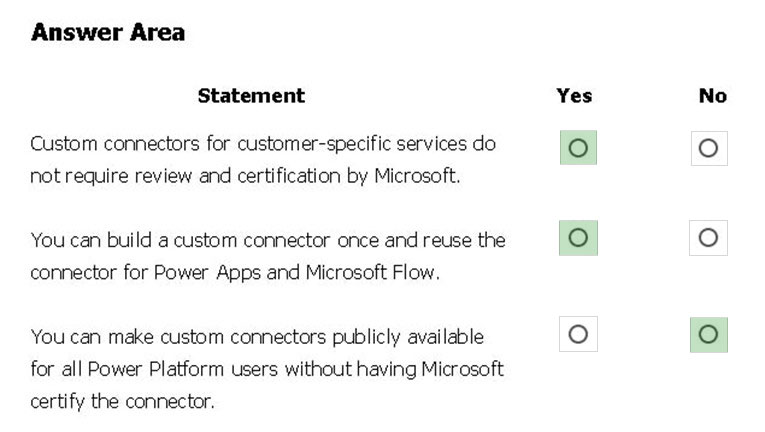Click the text 'not require review and certification by Microsoft'
This screenshot has height=432, width=765.
(x=244, y=176)
